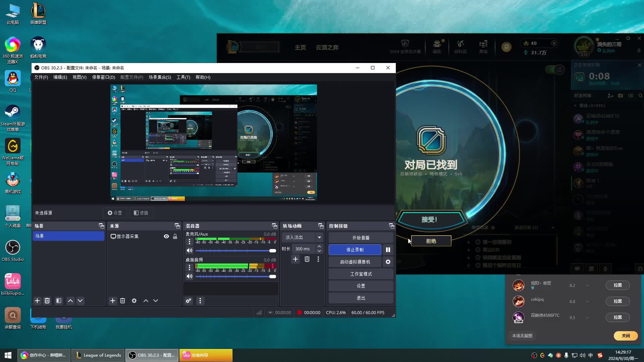Select the 场景 scene item

68,236
